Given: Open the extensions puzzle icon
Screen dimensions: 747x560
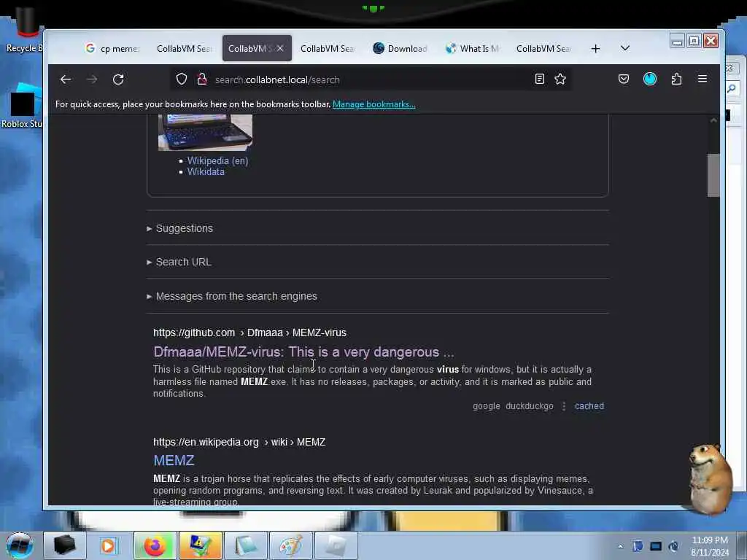Looking at the screenshot, I should click(x=676, y=79).
